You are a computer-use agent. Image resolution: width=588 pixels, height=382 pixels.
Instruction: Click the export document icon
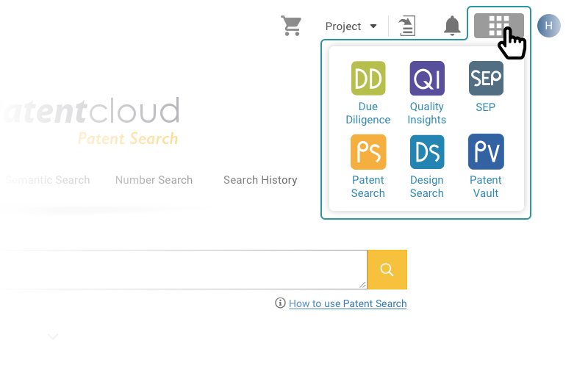(x=407, y=26)
